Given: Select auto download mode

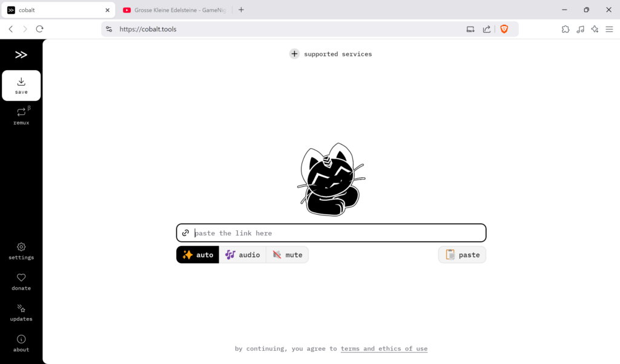Looking at the screenshot, I should [x=198, y=255].
